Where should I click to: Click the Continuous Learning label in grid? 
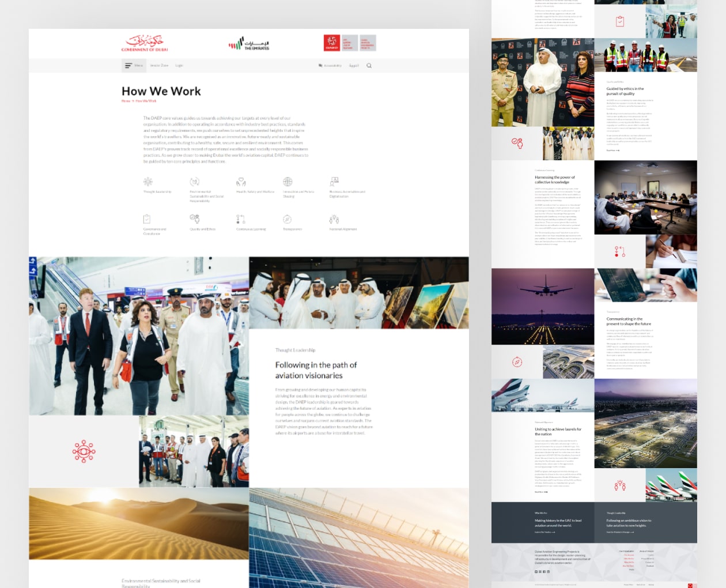click(251, 229)
